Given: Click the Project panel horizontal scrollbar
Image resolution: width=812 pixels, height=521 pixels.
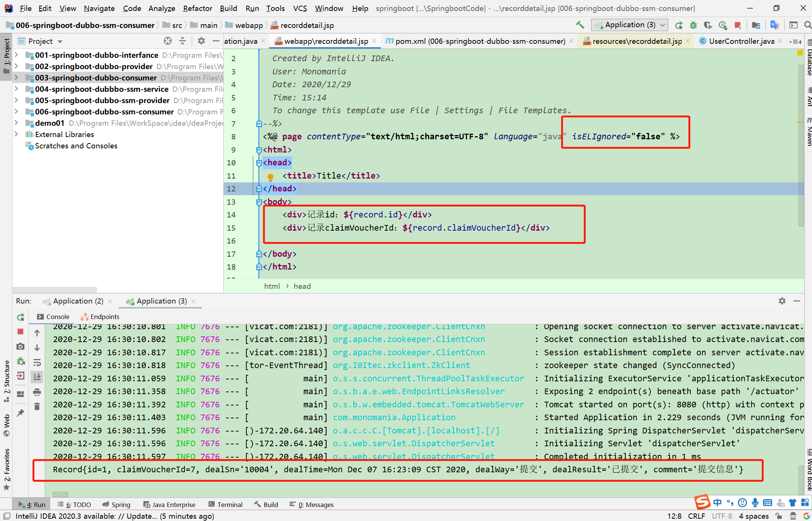Looking at the screenshot, I should 55,290.
